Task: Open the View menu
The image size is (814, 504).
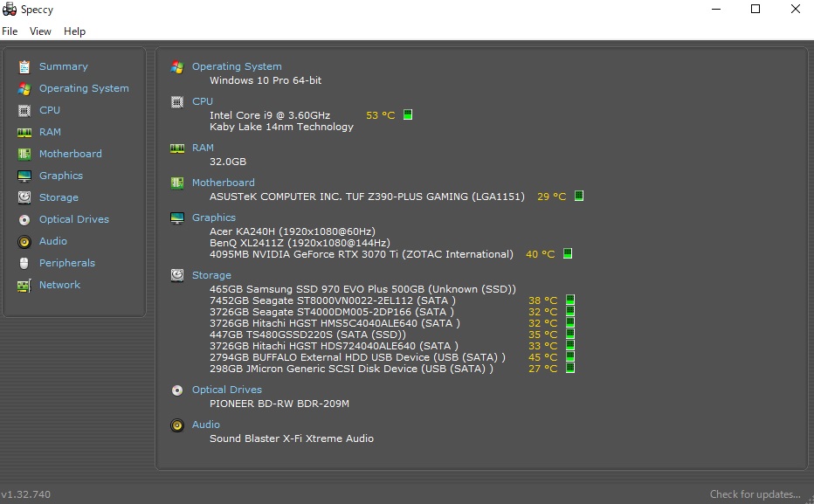Action: tap(40, 31)
